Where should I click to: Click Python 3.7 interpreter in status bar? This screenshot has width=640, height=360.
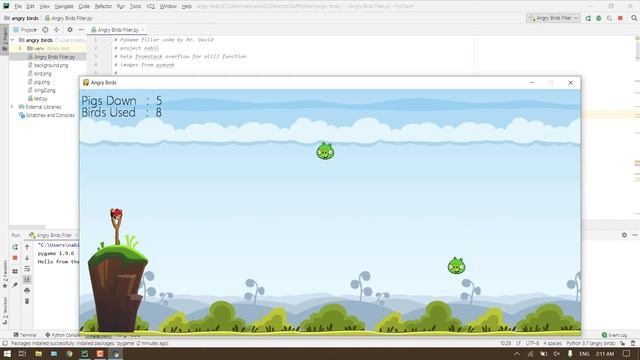(x=591, y=343)
